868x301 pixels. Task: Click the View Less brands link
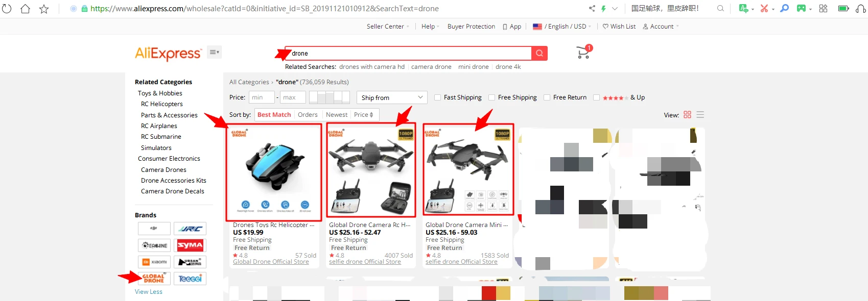[149, 292]
